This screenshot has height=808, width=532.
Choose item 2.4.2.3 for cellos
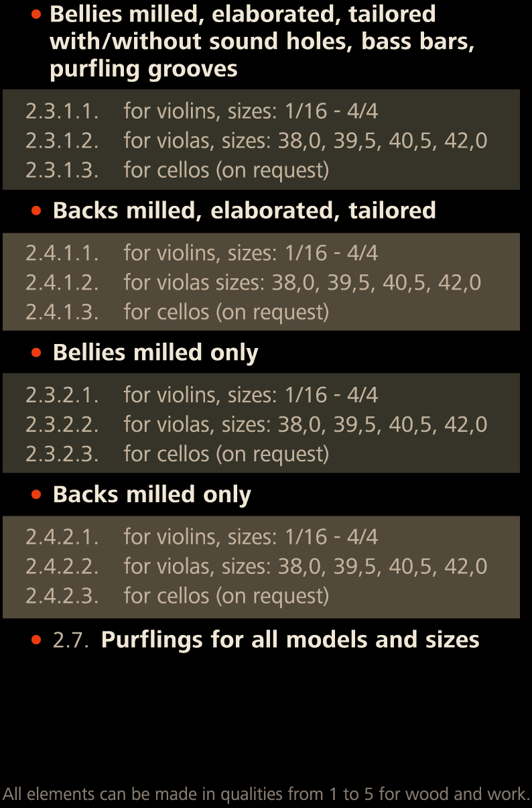[x=177, y=596]
